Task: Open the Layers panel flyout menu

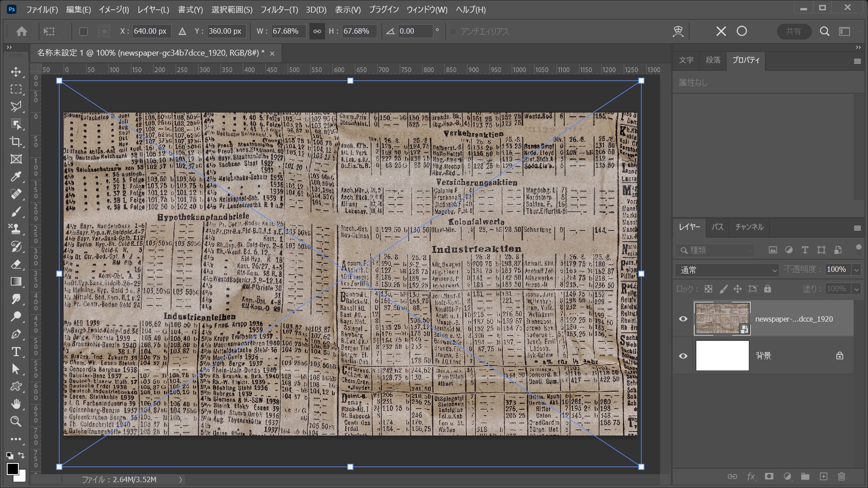Action: click(857, 228)
